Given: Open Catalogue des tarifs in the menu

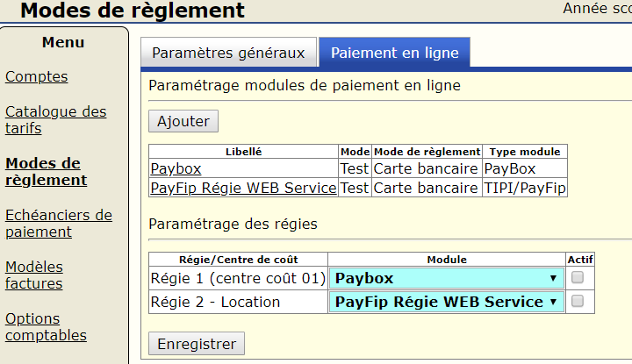Looking at the screenshot, I should [55, 120].
